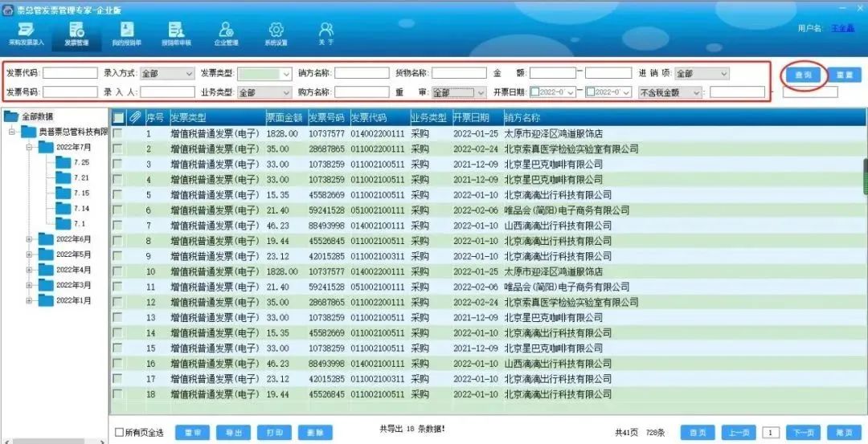Toggle the select-all checkbox in table header
The height and width of the screenshot is (444, 868).
click(118, 118)
